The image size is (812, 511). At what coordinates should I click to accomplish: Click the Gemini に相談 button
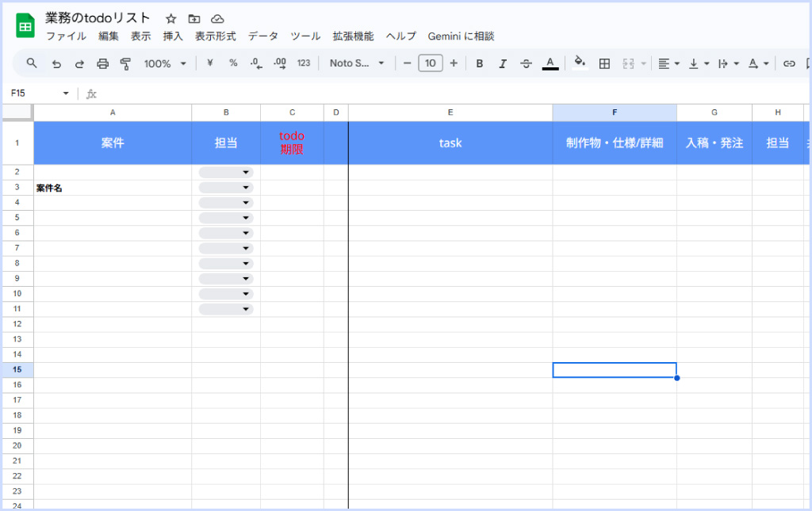click(461, 36)
